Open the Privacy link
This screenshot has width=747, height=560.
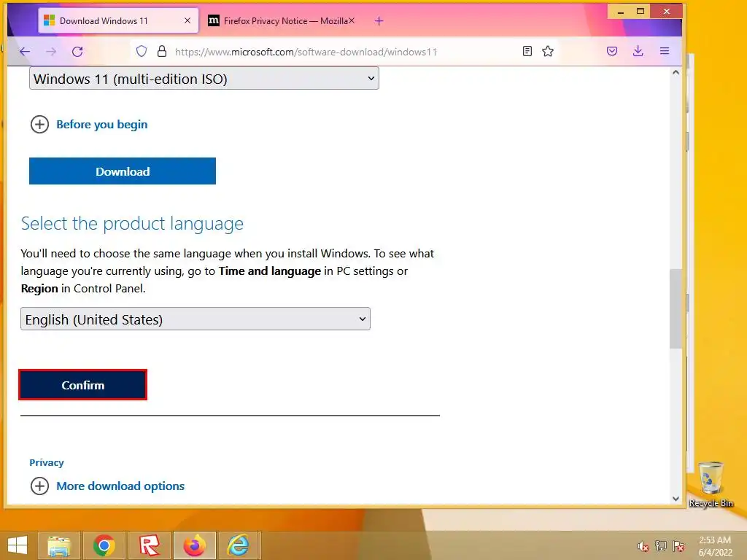(x=47, y=463)
